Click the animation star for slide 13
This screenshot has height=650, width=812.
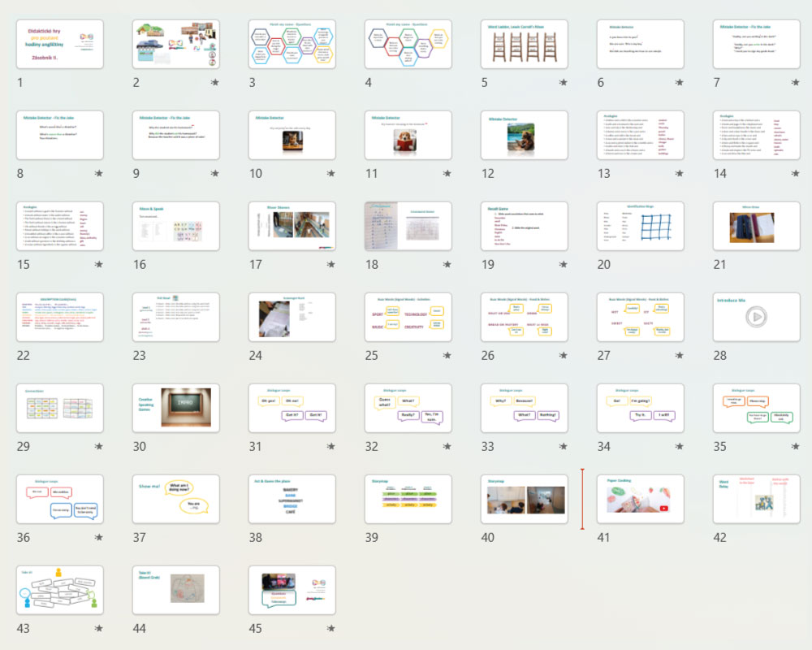pyautogui.click(x=679, y=174)
